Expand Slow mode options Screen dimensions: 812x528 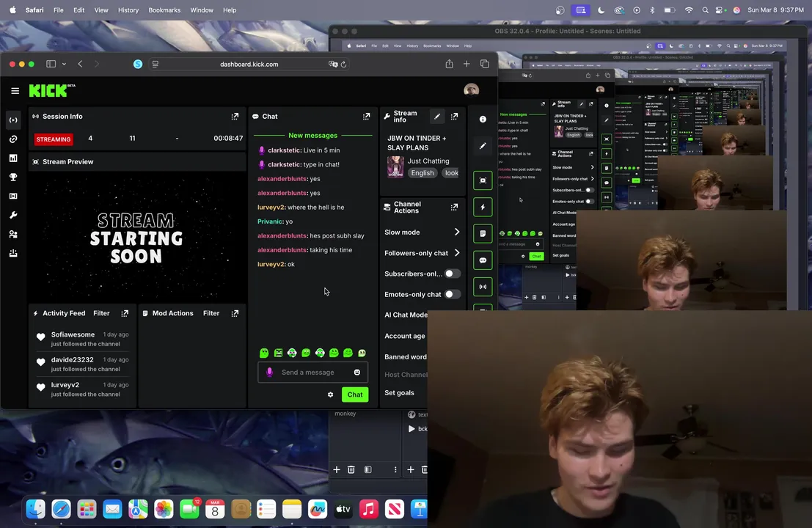coord(422,232)
